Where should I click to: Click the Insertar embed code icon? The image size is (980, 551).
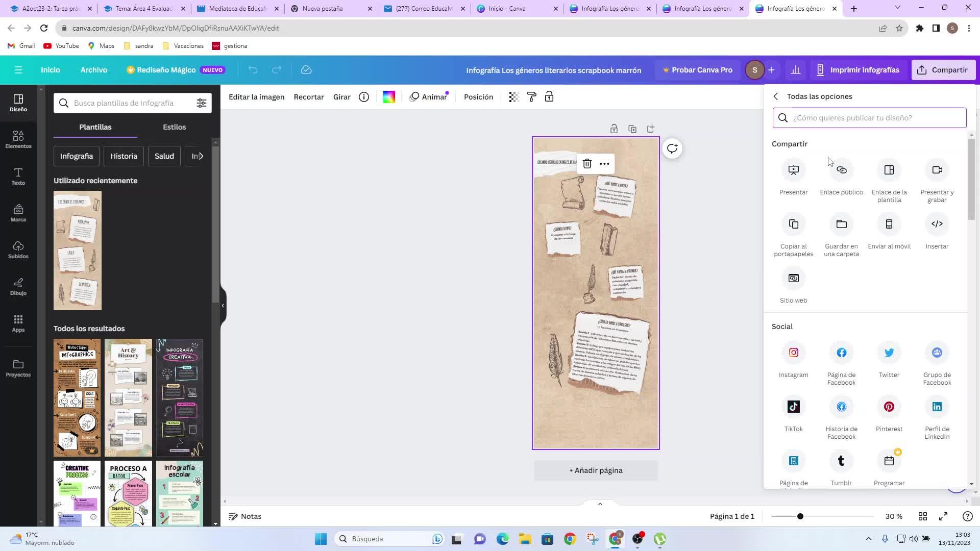tap(937, 224)
